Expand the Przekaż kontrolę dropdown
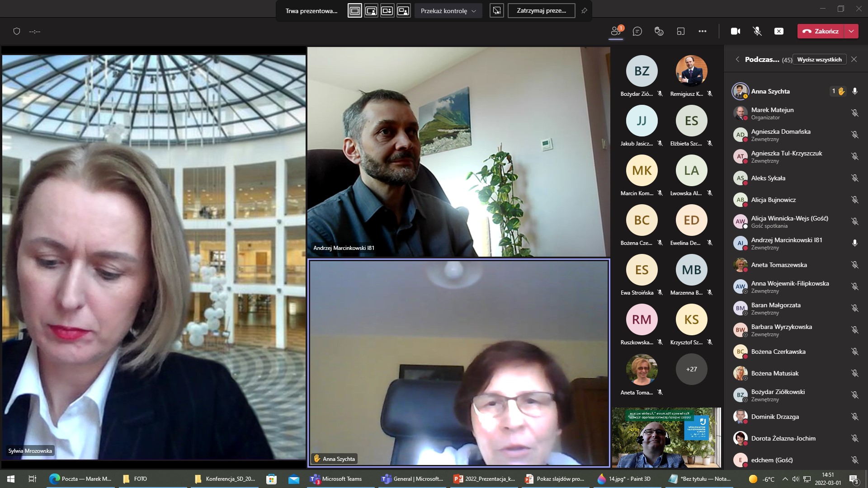 (448, 11)
